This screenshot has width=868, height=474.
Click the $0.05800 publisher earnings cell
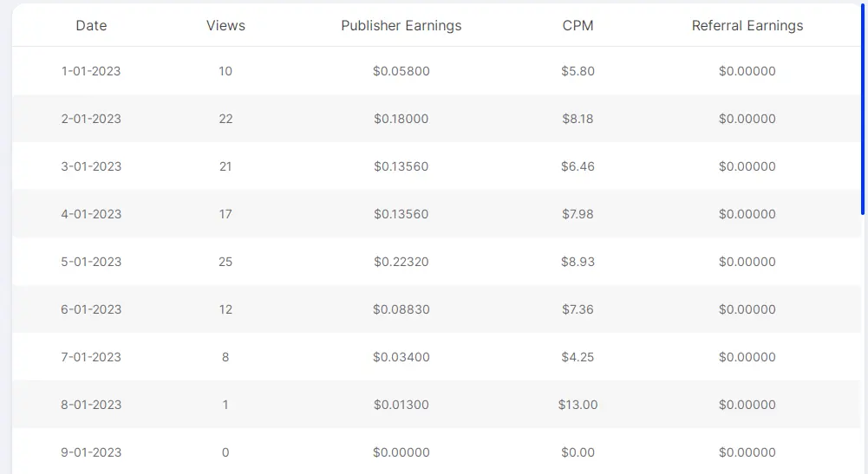(x=401, y=71)
